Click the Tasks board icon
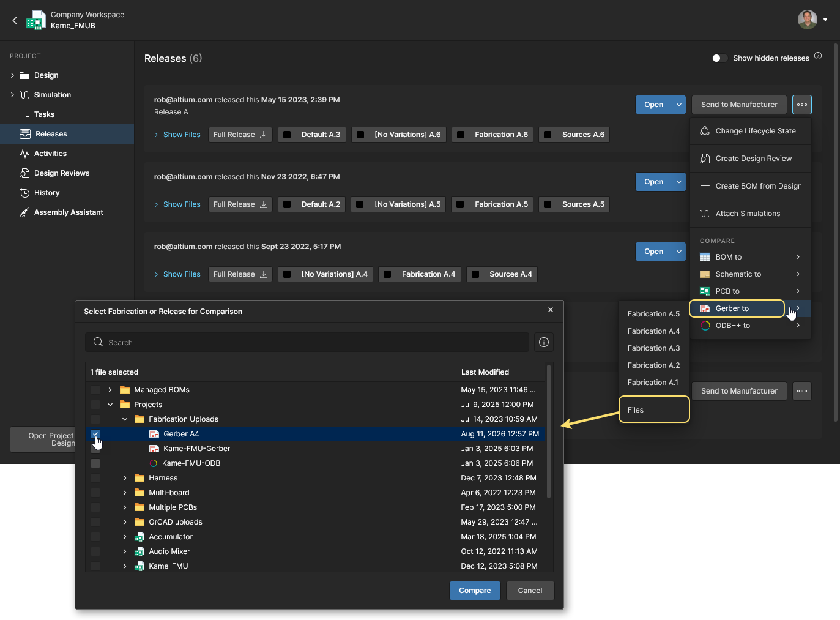Viewport: 840px width, 620px height. pos(24,114)
